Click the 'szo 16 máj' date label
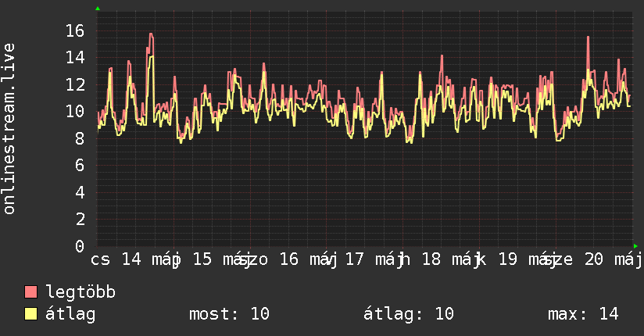The height and width of the screenshot is (336, 644). tap(288, 259)
